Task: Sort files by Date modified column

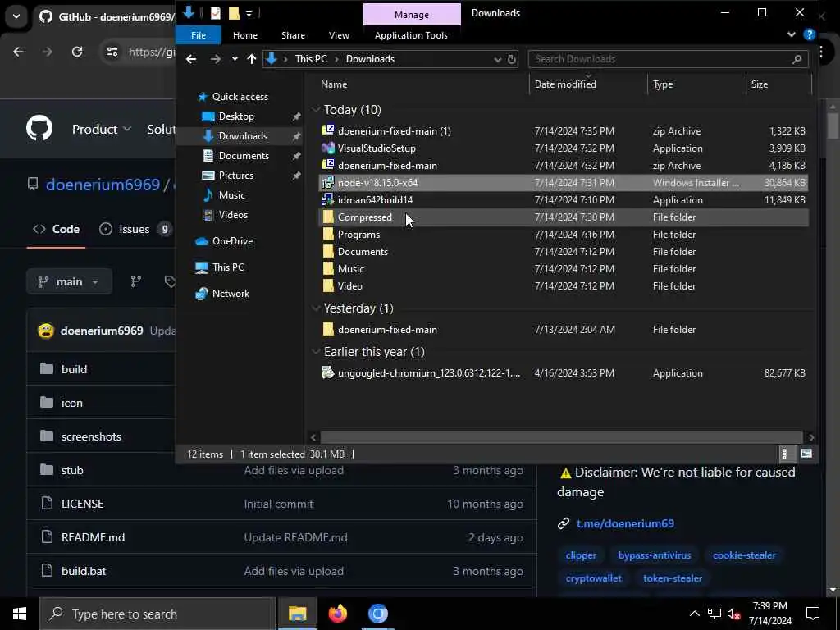Action: 565,84
